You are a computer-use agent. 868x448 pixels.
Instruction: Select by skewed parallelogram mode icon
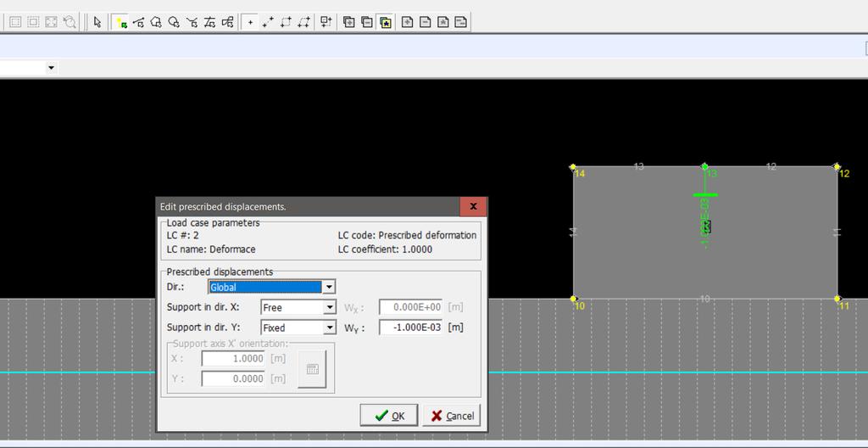pos(304,22)
